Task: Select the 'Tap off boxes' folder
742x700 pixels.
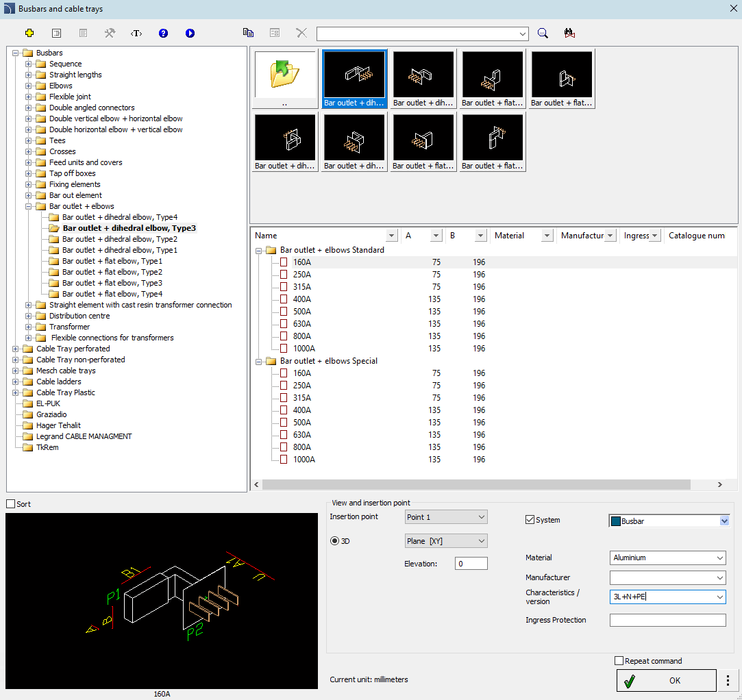Action: (73, 173)
